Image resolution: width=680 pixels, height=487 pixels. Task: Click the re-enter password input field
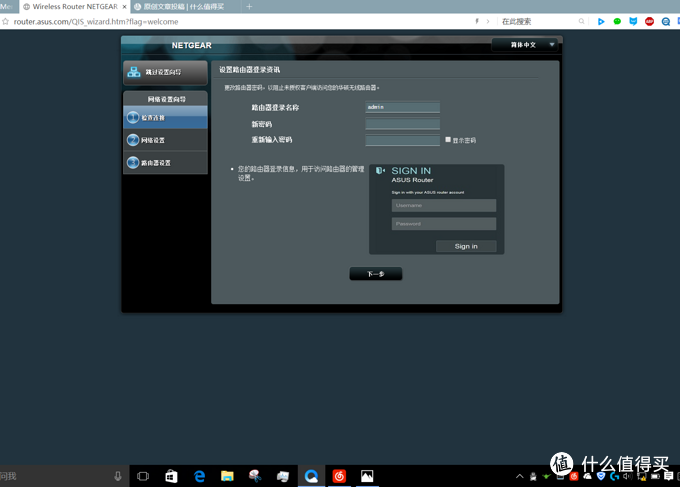coord(402,140)
